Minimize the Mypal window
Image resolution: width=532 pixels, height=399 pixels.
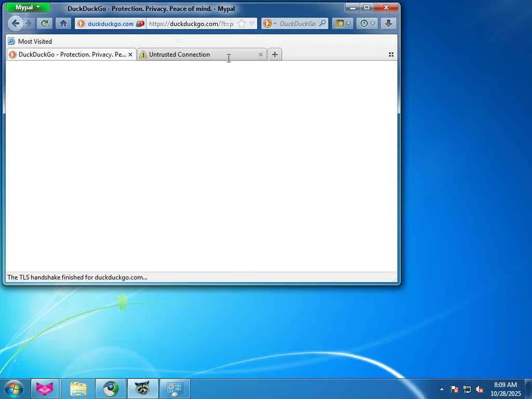click(353, 7)
